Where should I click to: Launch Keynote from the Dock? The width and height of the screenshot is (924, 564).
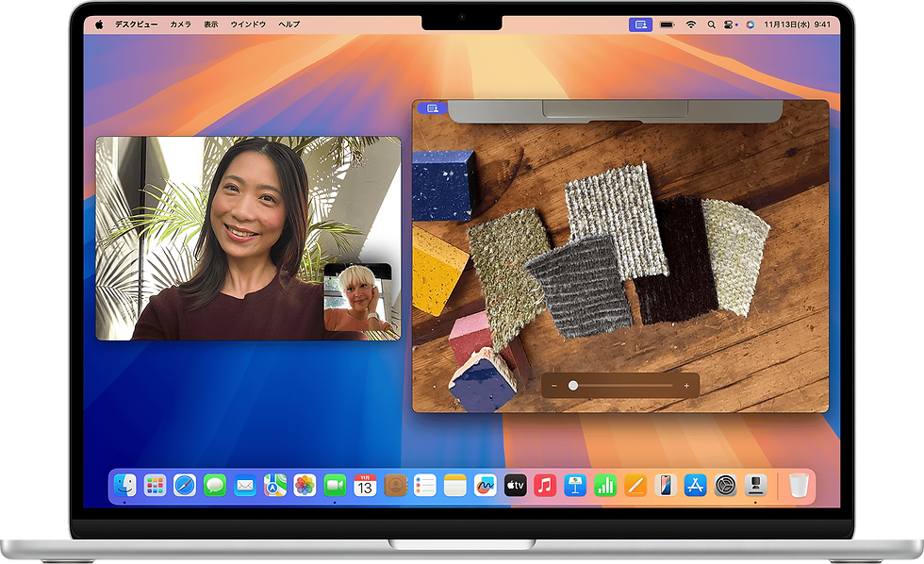pos(574,486)
